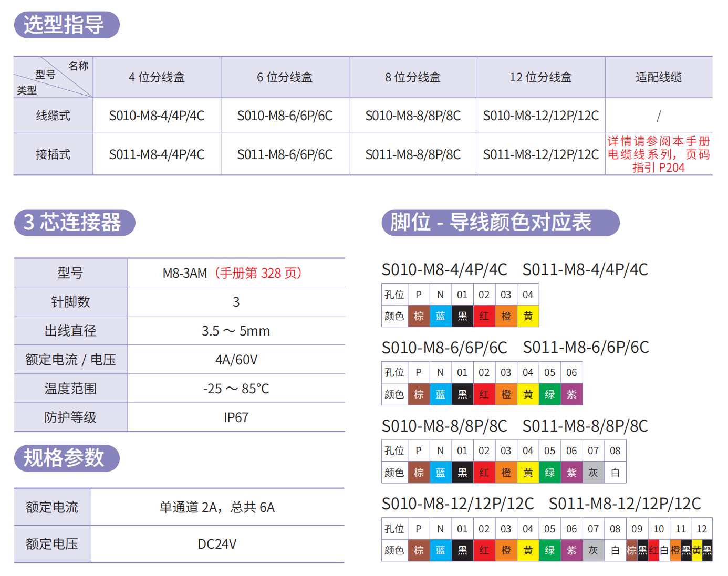Select the 黄黑 split swatch under hole 12
This screenshot has width=728, height=576.
[x=702, y=550]
